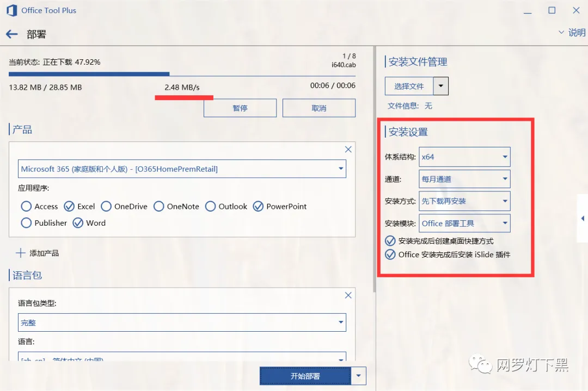Click the 应用程序: label
The image size is (588, 391).
coord(33,188)
